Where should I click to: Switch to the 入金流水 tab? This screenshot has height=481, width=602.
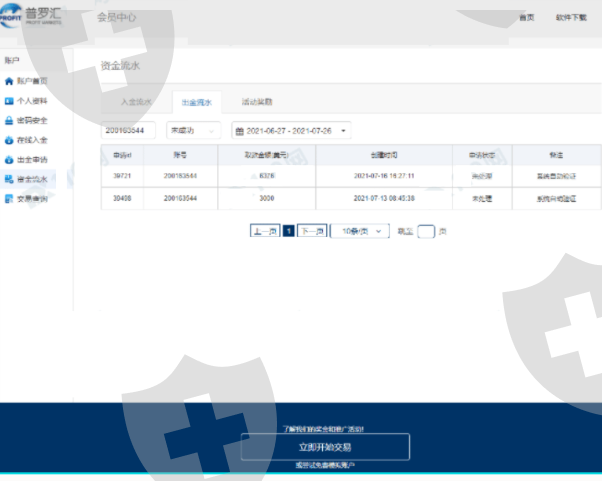(x=136, y=102)
